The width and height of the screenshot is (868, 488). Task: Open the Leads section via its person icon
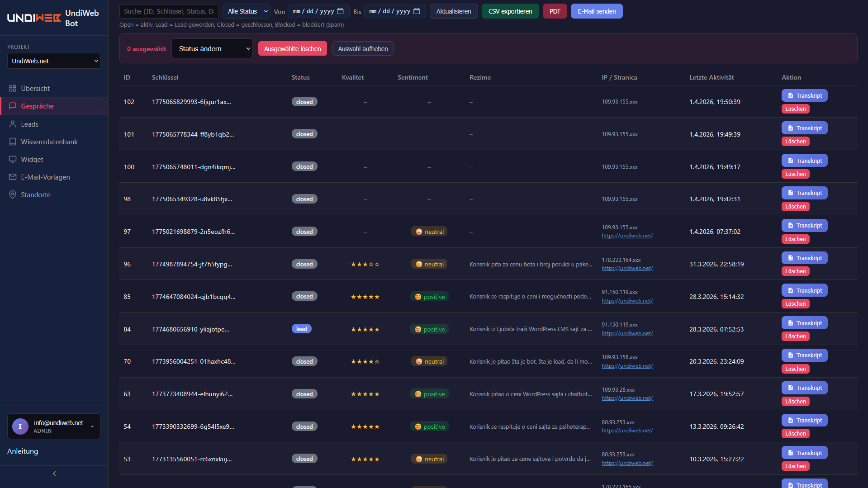point(12,124)
